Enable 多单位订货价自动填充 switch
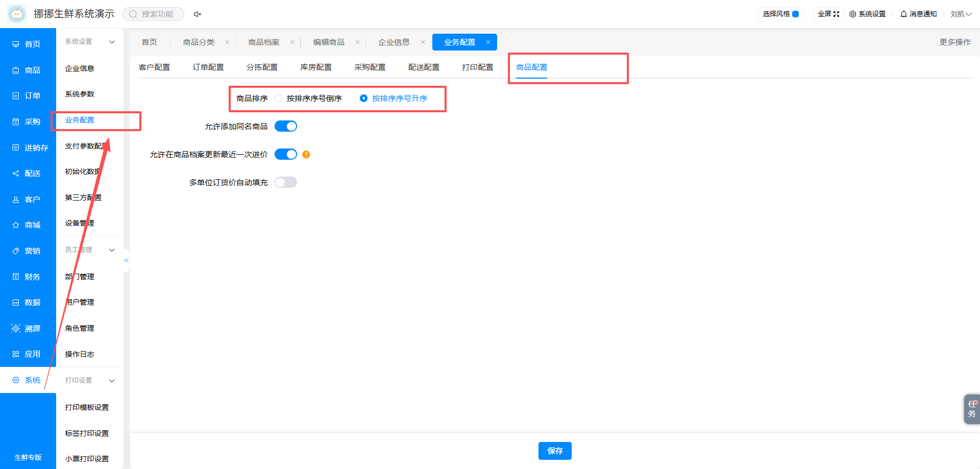 pyautogui.click(x=286, y=182)
